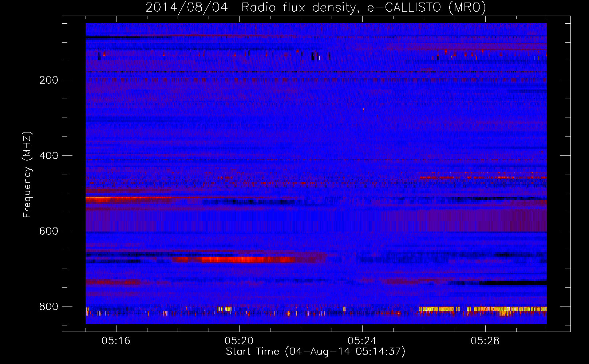The width and height of the screenshot is (589, 364).
Task: Click the plot title mentioning e-CALLISTO (MRO)
Action: (316, 7)
